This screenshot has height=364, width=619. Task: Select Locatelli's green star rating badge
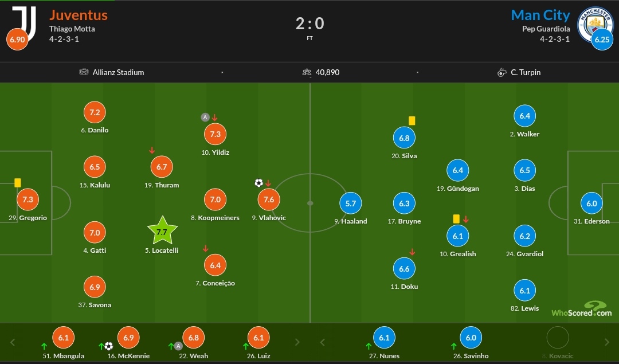point(162,231)
